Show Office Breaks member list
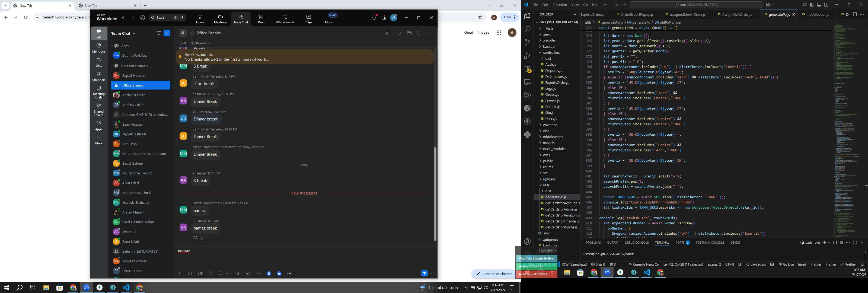 coord(388,33)
